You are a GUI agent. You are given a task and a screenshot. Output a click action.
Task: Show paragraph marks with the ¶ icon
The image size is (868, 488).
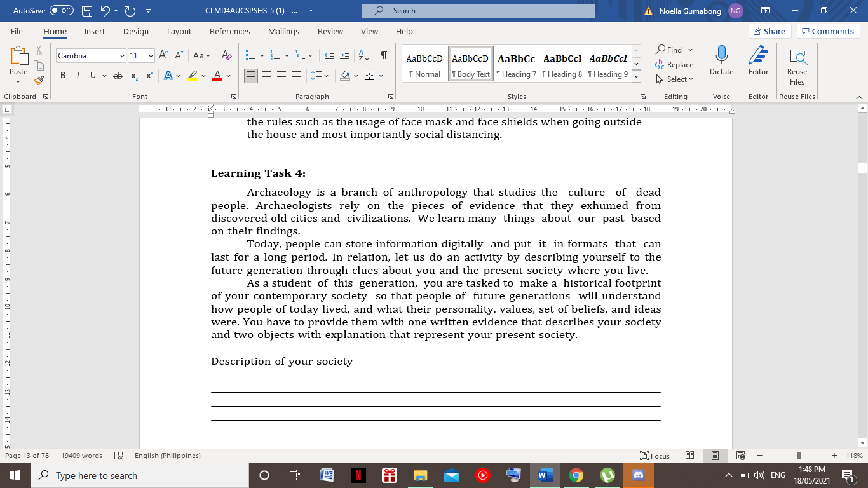tap(382, 55)
